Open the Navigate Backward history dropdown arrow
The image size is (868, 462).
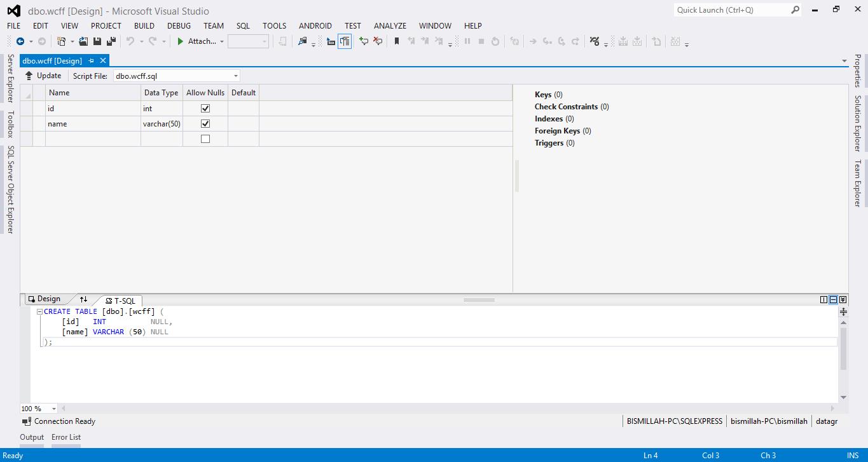(x=31, y=42)
